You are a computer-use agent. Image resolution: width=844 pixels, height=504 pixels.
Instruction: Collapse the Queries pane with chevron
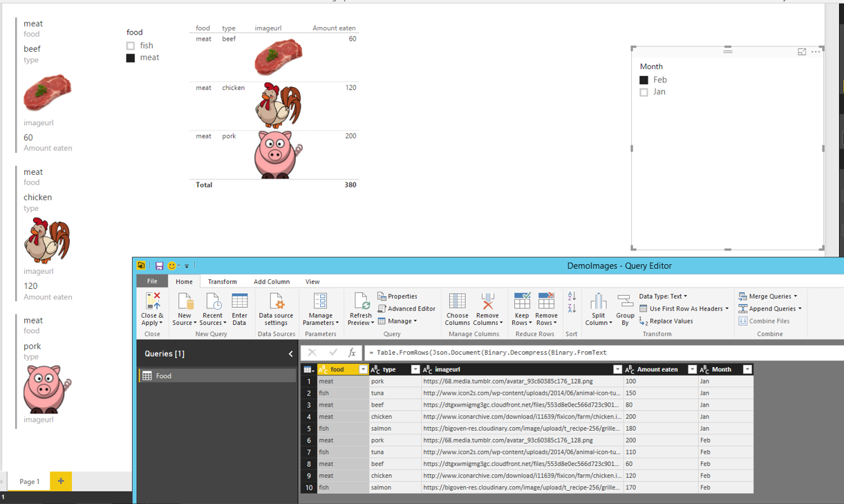[290, 354]
